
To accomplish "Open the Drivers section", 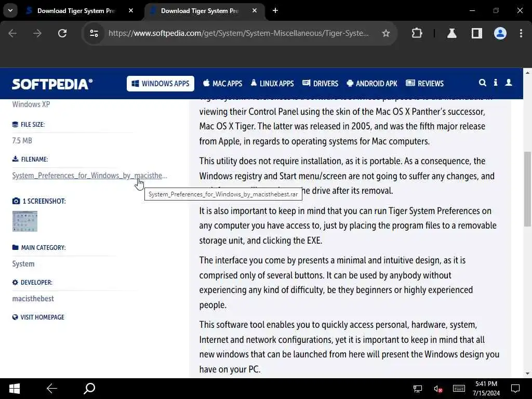I will pos(320,84).
